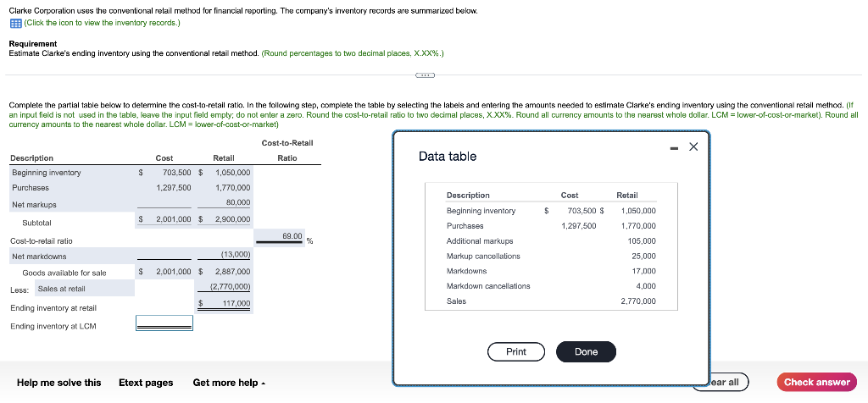Open the inventory records table icon

coord(15,23)
